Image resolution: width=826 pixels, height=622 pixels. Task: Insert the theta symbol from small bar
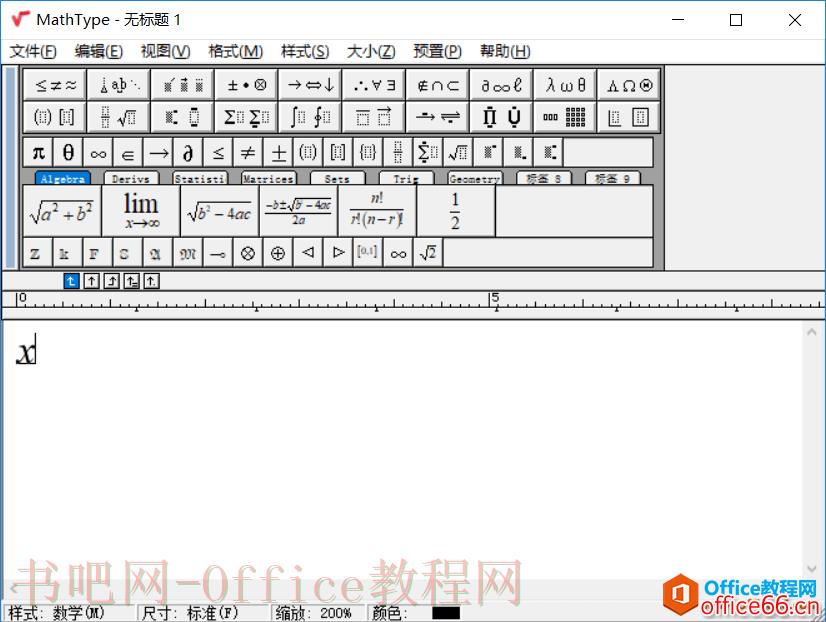pyautogui.click(x=68, y=153)
